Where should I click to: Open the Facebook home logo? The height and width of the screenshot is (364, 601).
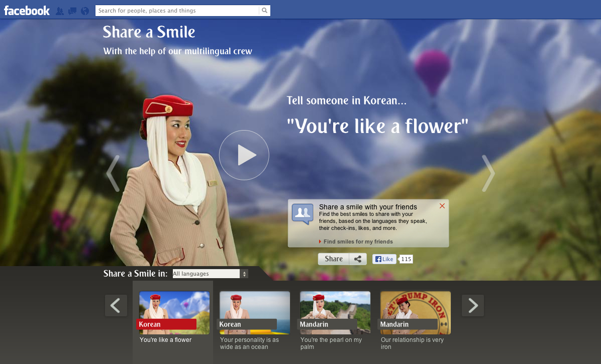point(27,11)
